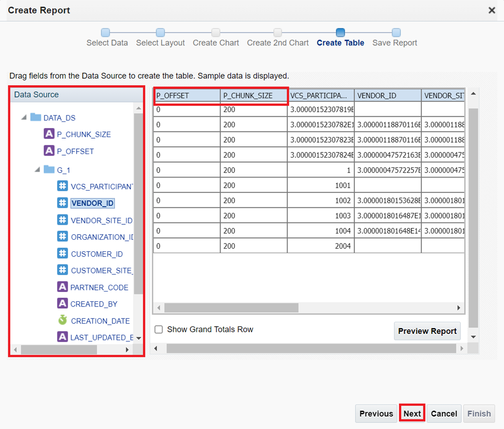
Task: Click the CREATED_BY text field icon
Action: pos(63,303)
